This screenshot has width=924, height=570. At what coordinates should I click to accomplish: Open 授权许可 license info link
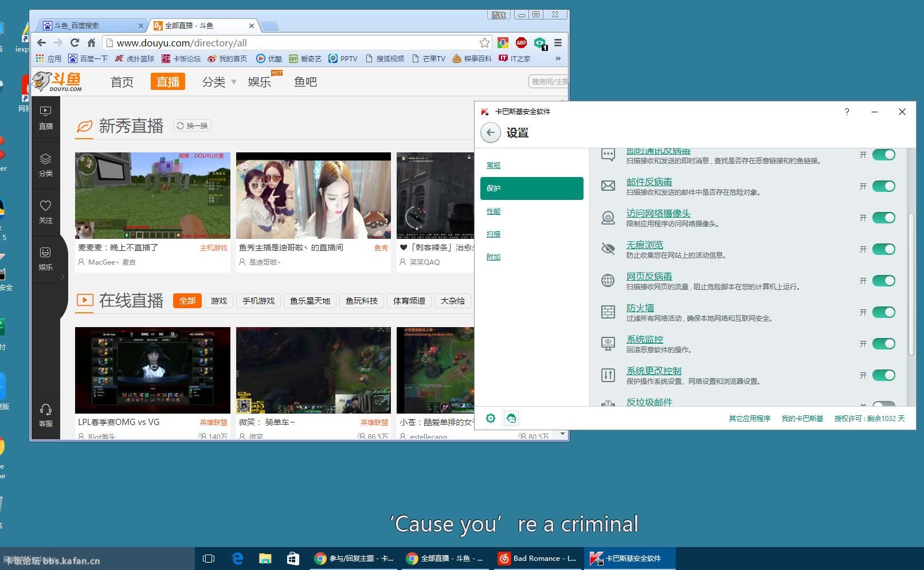coord(870,419)
